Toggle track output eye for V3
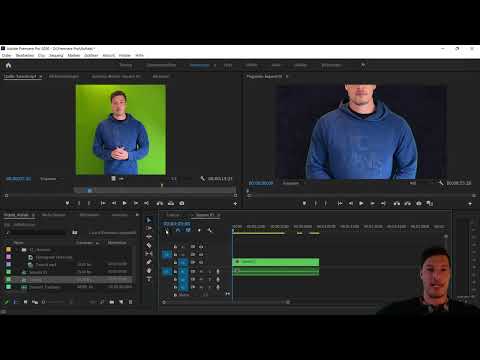 [201, 247]
